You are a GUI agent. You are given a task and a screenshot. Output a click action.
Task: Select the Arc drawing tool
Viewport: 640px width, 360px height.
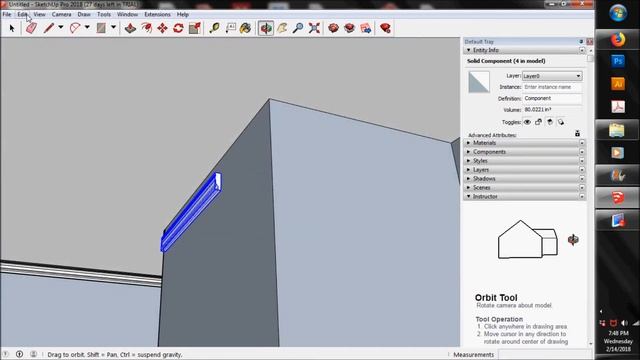(75, 28)
